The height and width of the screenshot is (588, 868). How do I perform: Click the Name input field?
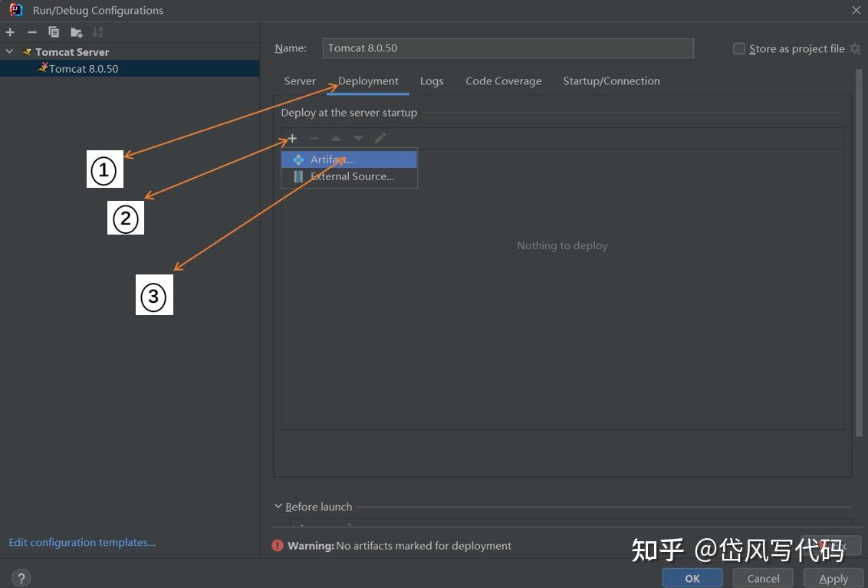pyautogui.click(x=508, y=48)
